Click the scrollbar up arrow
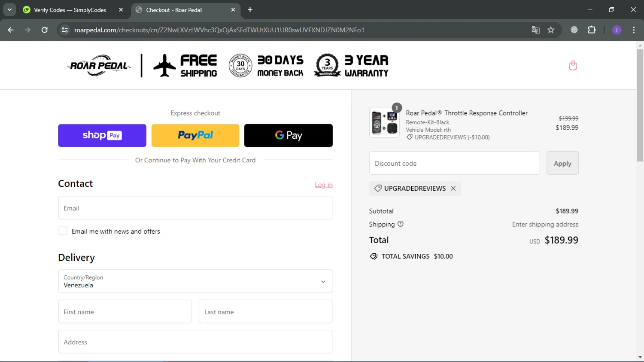The image size is (644, 362). [x=640, y=45]
